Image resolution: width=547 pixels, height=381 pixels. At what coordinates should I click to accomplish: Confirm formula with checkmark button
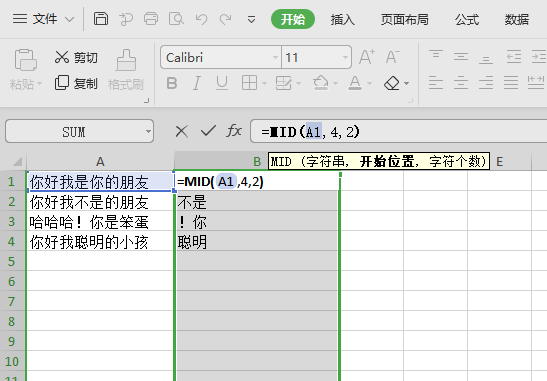(208, 131)
